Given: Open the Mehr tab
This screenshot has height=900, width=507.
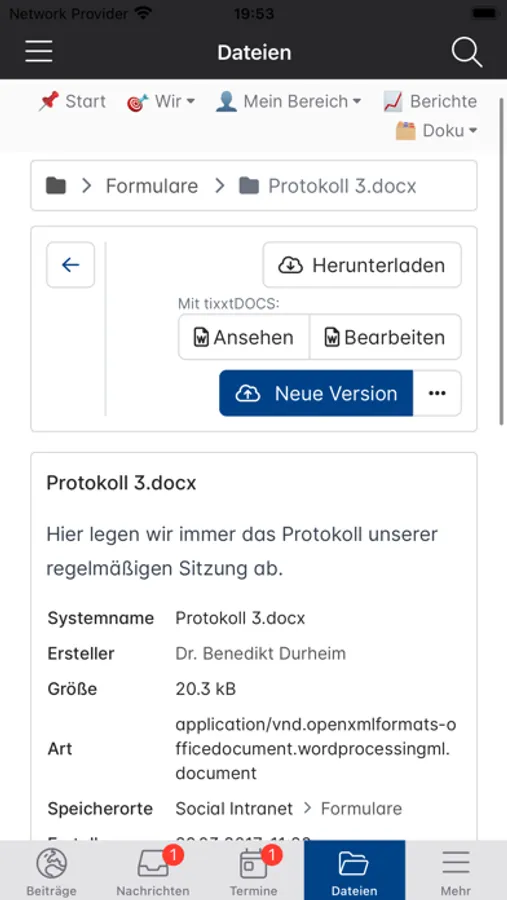Looking at the screenshot, I should pyautogui.click(x=455, y=870).
